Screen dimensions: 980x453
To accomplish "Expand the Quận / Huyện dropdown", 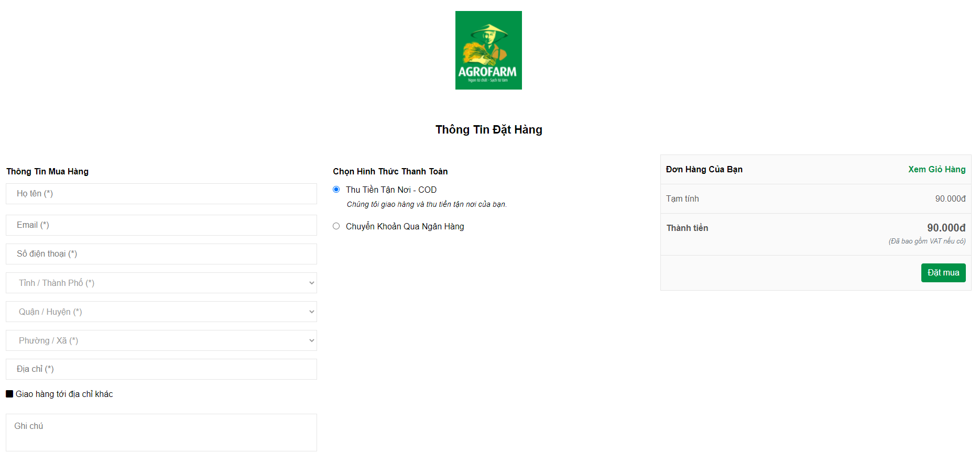I will (161, 312).
